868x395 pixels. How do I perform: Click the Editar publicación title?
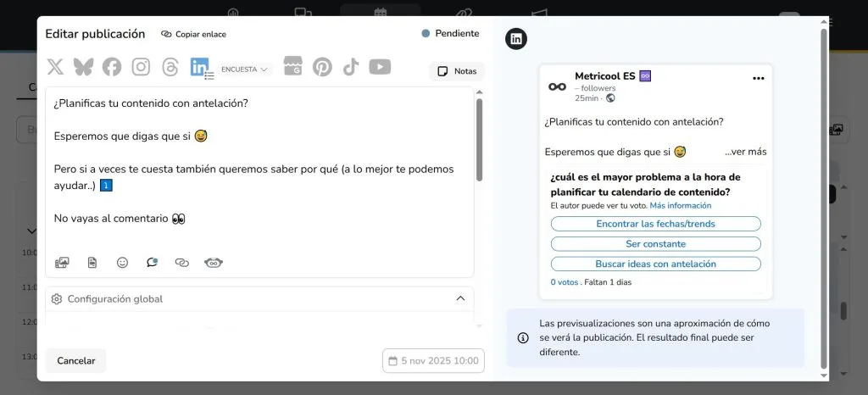pyautogui.click(x=95, y=34)
